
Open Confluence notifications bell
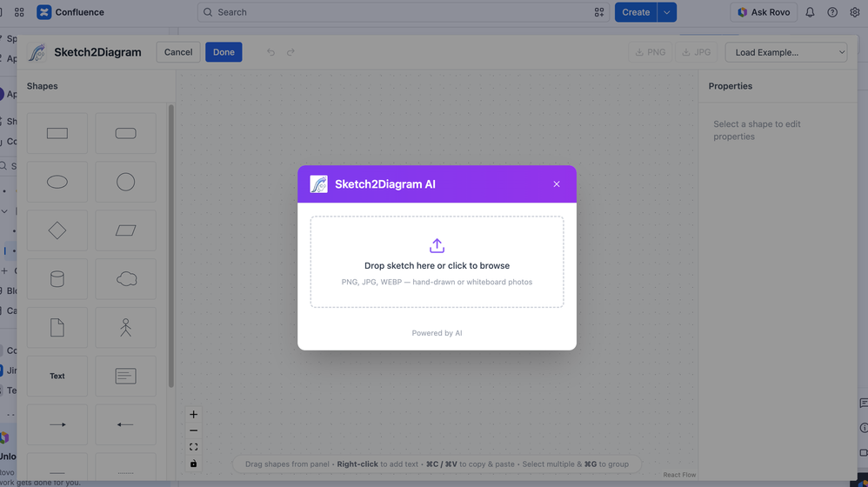point(810,12)
